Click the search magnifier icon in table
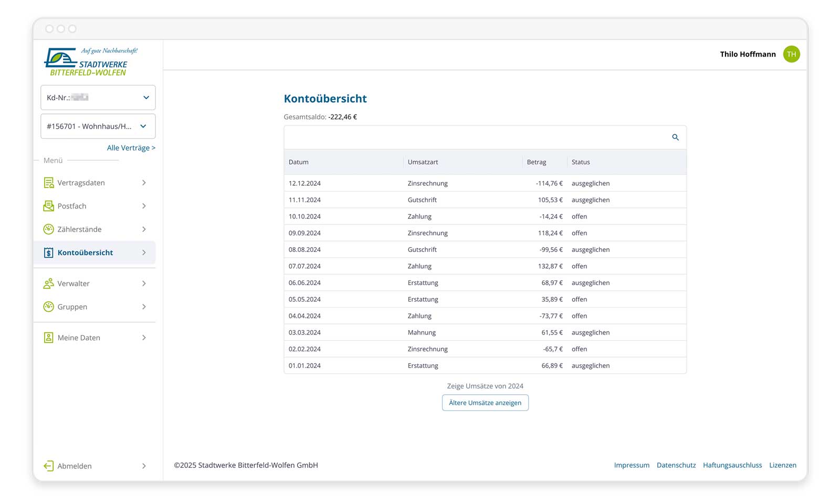This screenshot has width=840, height=504. pos(675,138)
